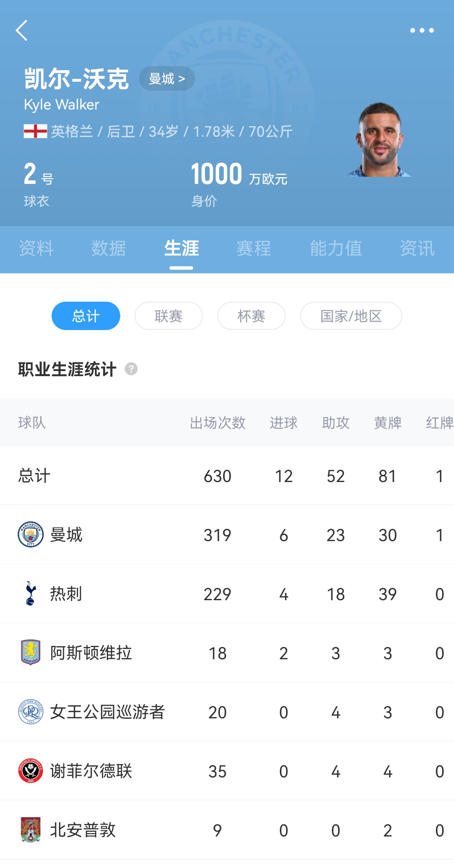454x868 pixels.
Task: Click the Northampton Town club crest
Action: click(x=31, y=828)
